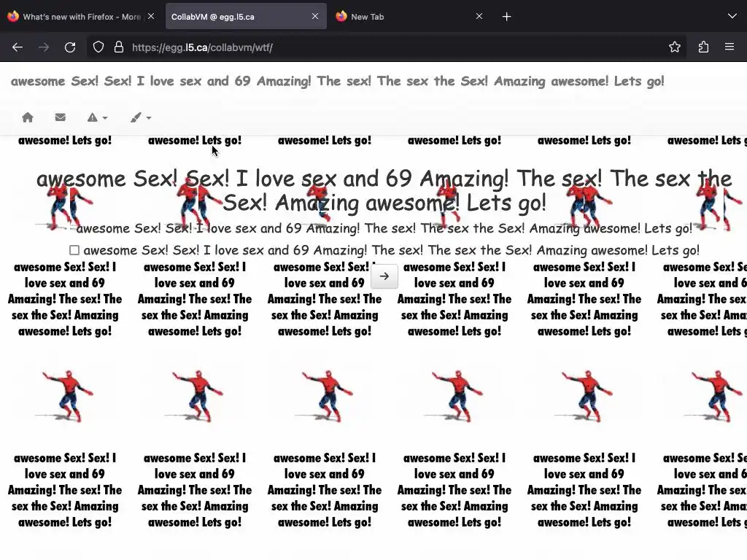Open the Firefox hamburger application menu
Screen dimensions: 747x560
(x=729, y=47)
